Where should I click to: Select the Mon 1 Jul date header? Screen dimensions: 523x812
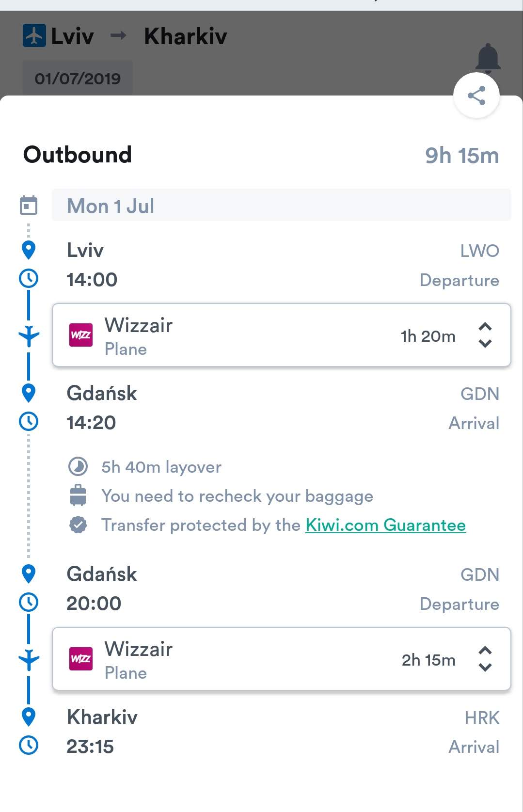[281, 206]
